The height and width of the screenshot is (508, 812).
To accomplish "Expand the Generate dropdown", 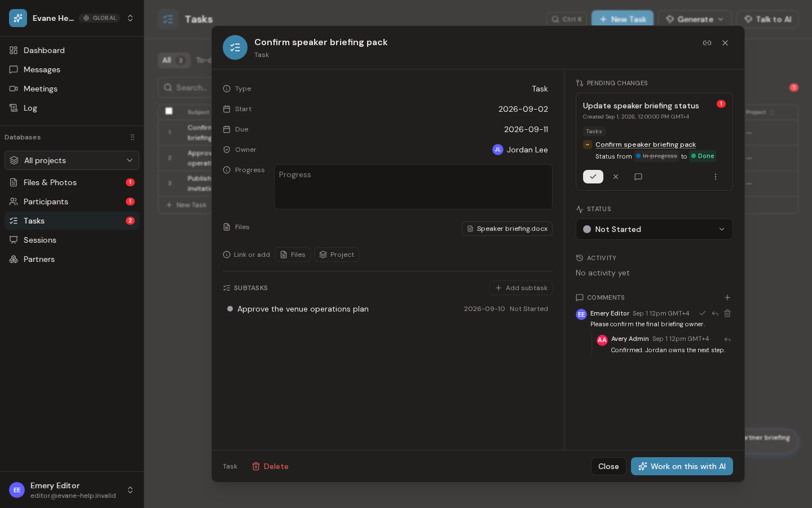I will coord(695,19).
